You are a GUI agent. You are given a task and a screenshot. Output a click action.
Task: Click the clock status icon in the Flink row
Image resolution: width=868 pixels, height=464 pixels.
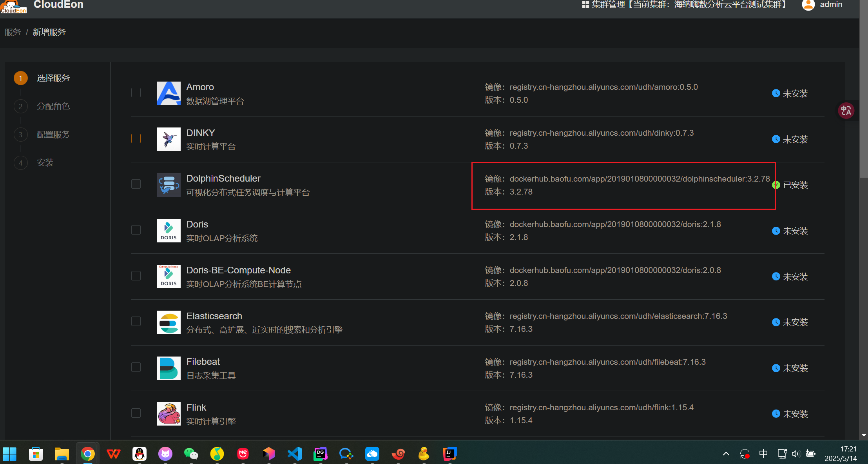776,414
